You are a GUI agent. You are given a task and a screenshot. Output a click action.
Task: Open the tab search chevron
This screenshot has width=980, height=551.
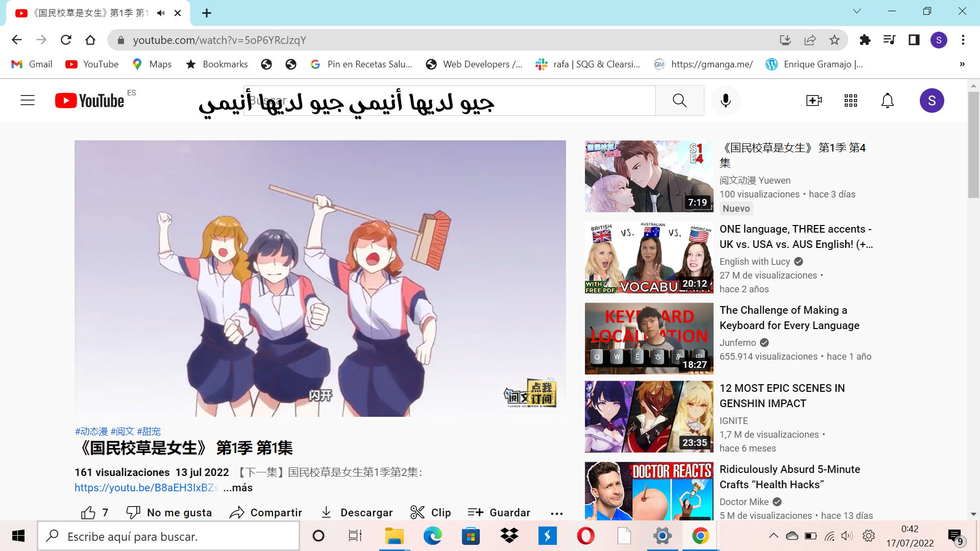click(857, 11)
